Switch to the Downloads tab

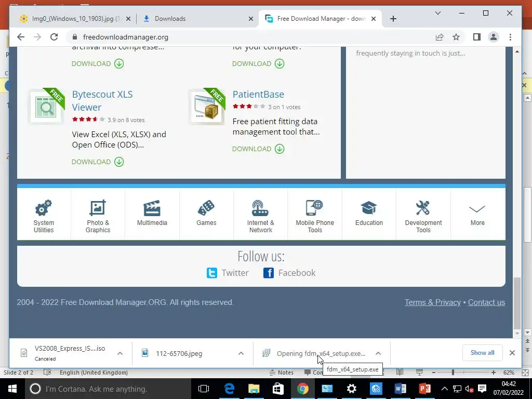pos(197,19)
